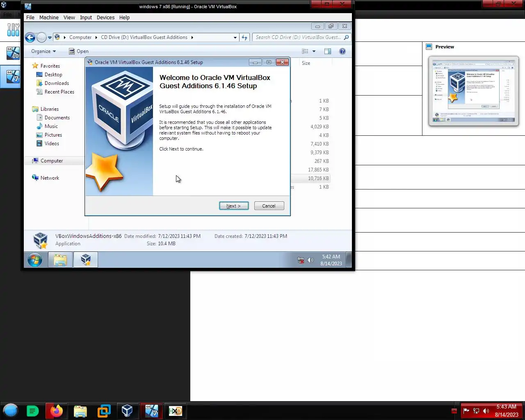Image resolution: width=525 pixels, height=420 pixels.
Task: Open VMware icon on host taskbar
Action: pos(104,411)
